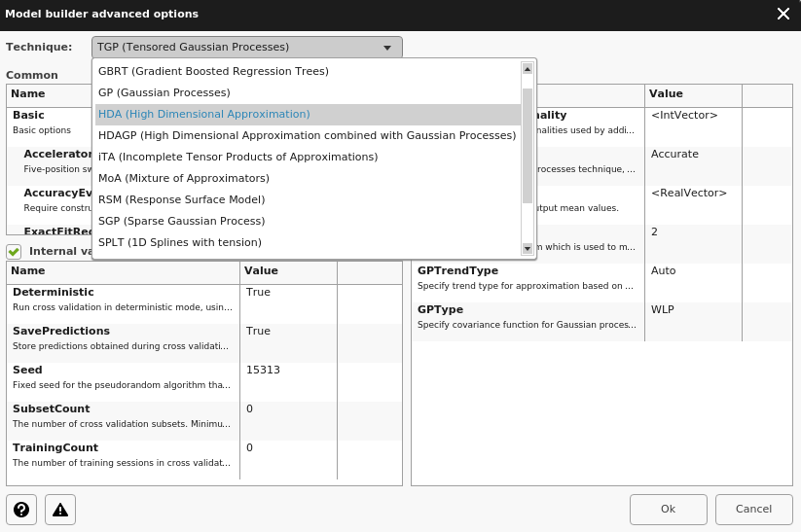Select RSM (Response Surface Model) option

point(182,199)
